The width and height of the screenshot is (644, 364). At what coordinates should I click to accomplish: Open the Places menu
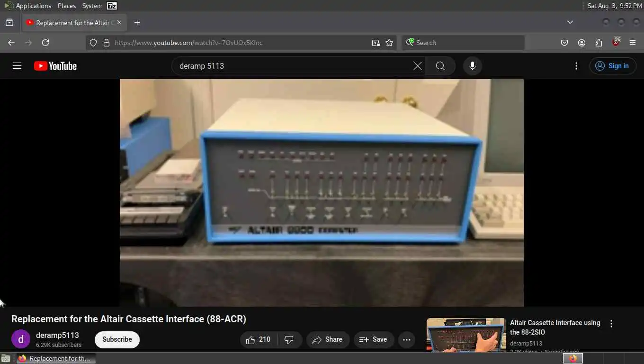click(x=67, y=6)
